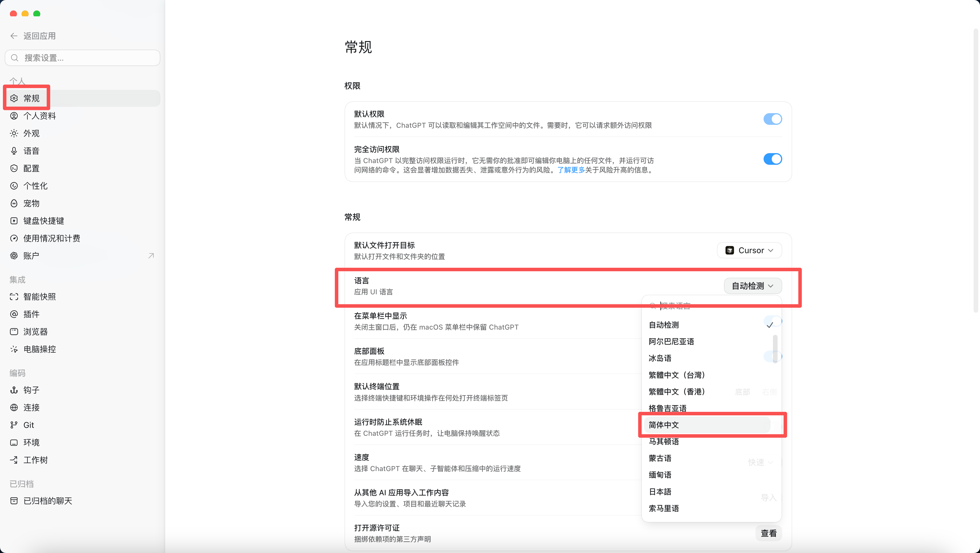980x553 pixels.
Task: Click the gauge icon beside 使用情况和计费
Action: 14,239
